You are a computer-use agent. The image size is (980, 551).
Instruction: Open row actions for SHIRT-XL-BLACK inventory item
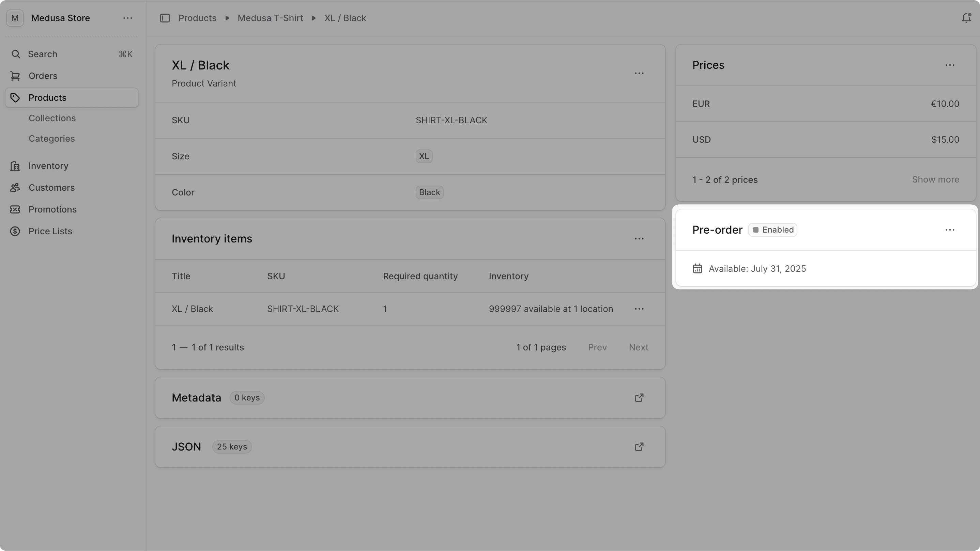coord(639,309)
